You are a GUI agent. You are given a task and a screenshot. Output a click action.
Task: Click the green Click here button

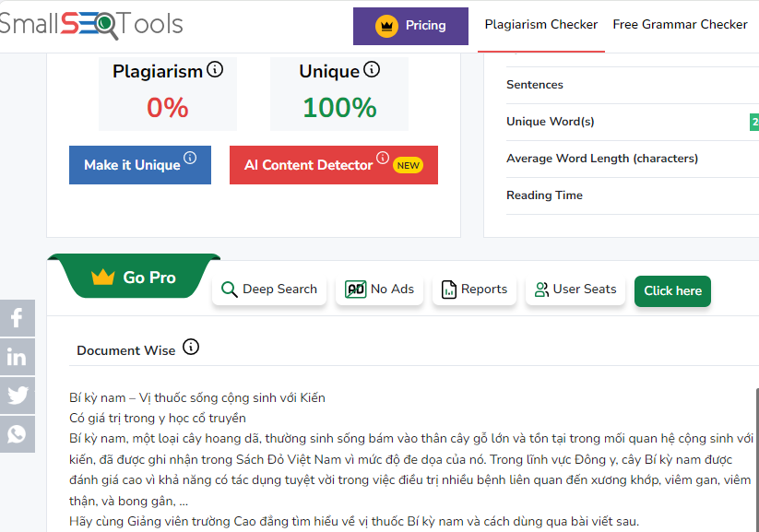coord(672,291)
